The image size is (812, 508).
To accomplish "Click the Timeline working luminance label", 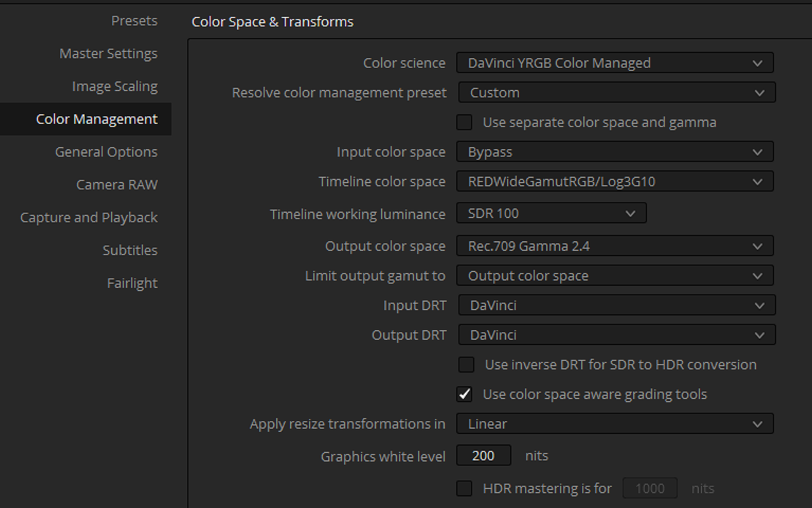I will pos(358,214).
